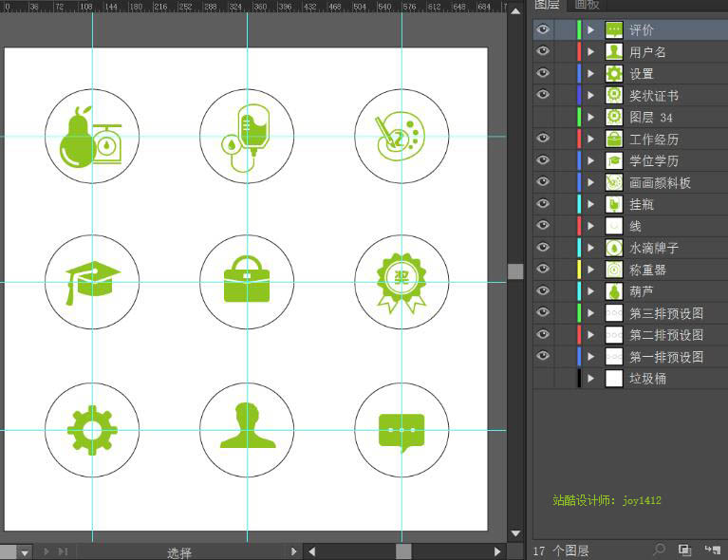This screenshot has height=560, width=728.
Task: Click the 工作经历 layer thumbnail
Action: [x=614, y=139]
